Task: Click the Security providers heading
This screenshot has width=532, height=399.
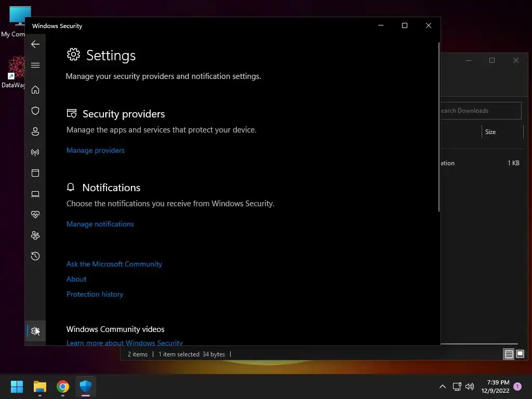Action: pos(124,114)
